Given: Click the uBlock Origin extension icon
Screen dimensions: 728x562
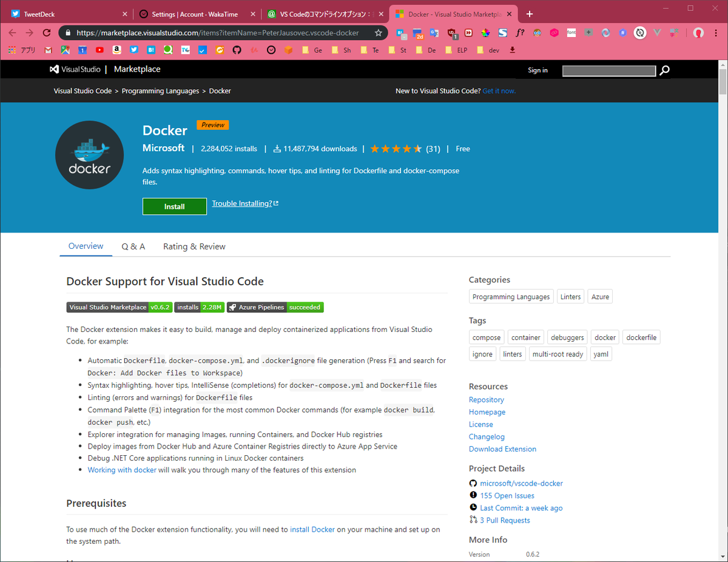Looking at the screenshot, I should [452, 33].
